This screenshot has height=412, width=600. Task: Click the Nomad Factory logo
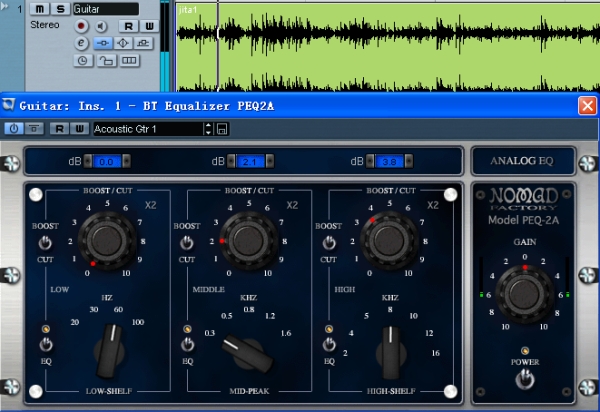[524, 198]
